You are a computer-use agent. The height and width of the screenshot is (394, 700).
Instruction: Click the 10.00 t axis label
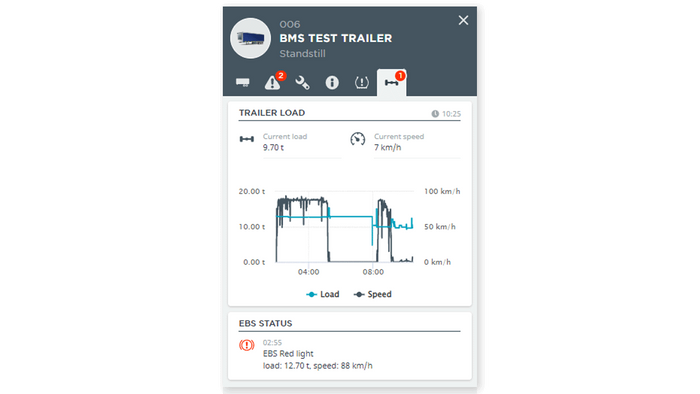[252, 227]
